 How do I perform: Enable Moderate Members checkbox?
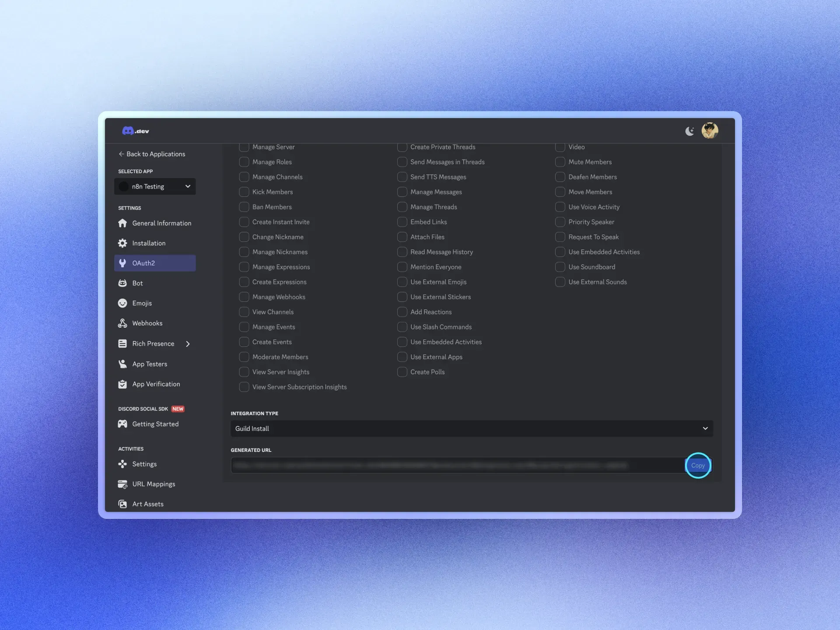coord(244,357)
